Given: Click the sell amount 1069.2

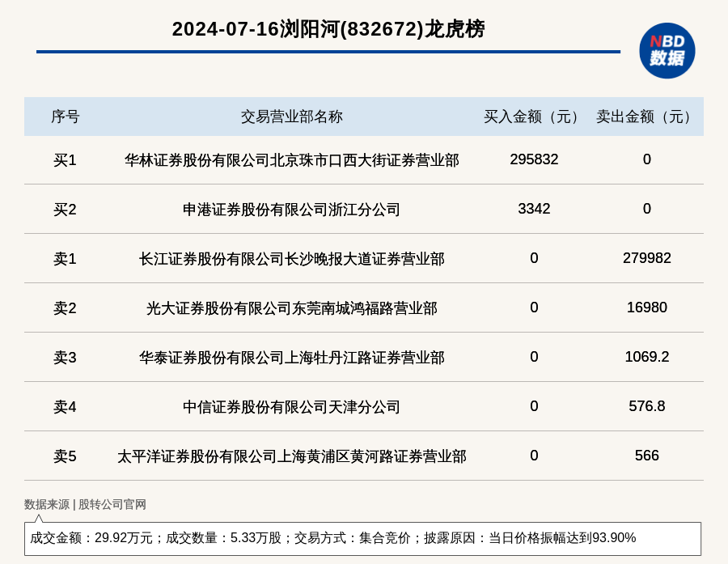Looking at the screenshot, I should [x=647, y=356].
